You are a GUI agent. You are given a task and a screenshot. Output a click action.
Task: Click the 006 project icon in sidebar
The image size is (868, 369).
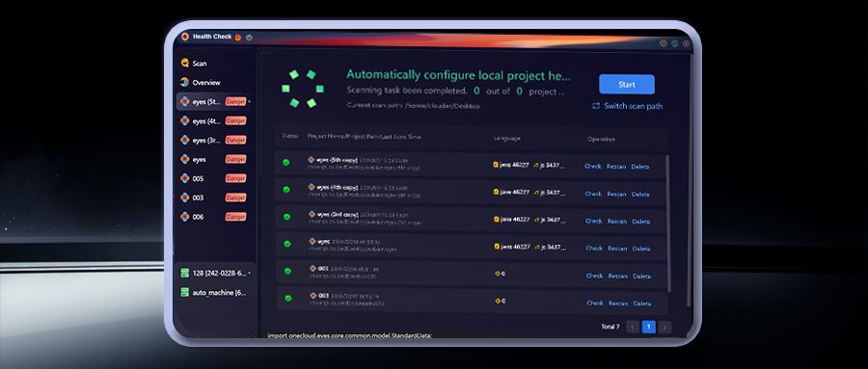185,217
